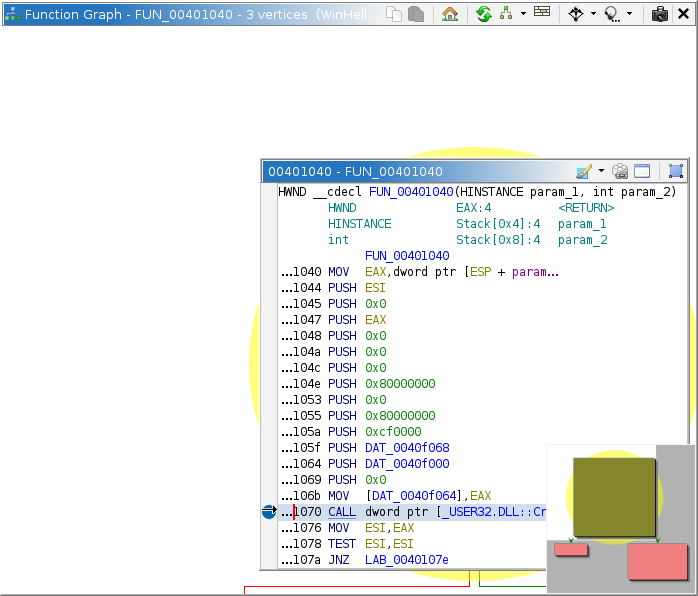Click the copy icon in the toolbar

[395, 14]
